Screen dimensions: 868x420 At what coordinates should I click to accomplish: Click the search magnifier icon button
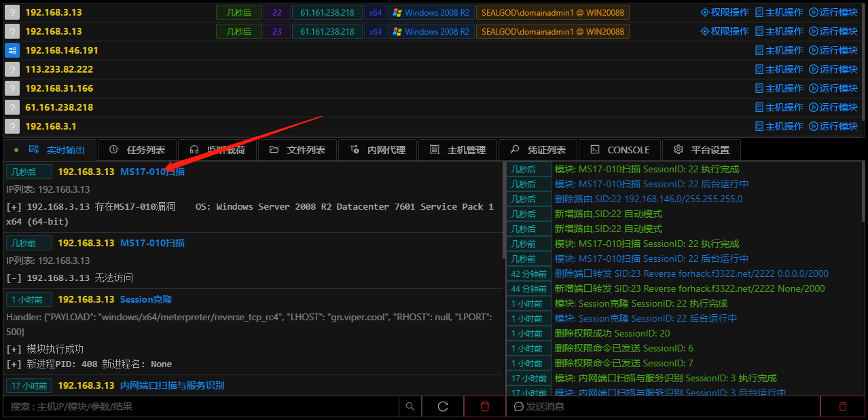coord(410,406)
